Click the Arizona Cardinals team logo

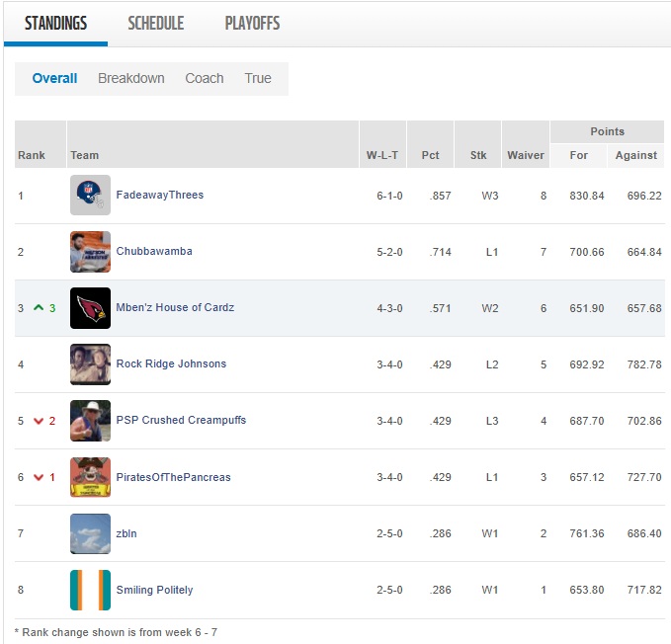tap(90, 308)
